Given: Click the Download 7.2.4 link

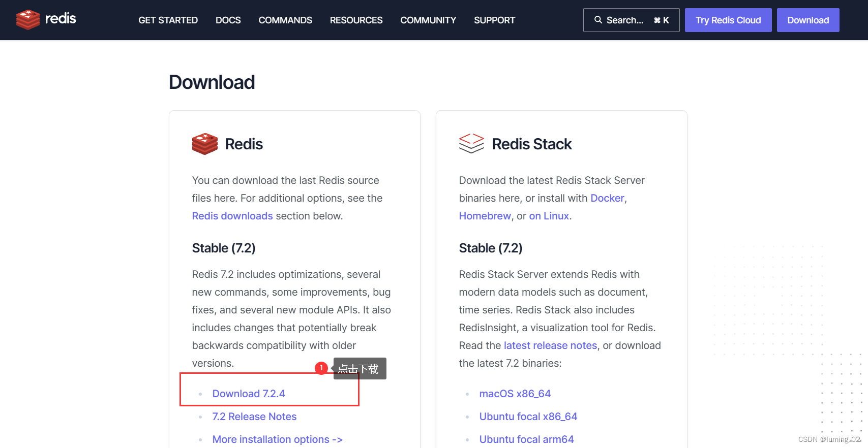Looking at the screenshot, I should tap(249, 394).
